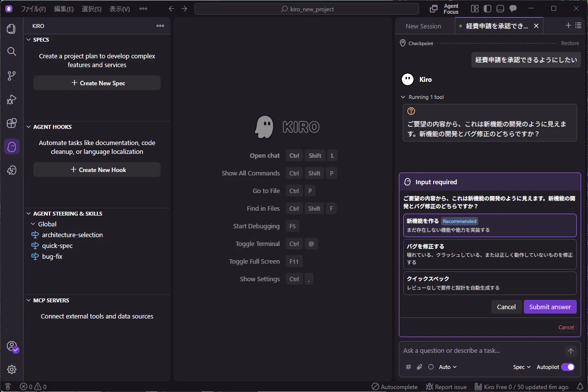Open the Explorer view in activity bar
The height and width of the screenshot is (392, 588).
click(11, 29)
